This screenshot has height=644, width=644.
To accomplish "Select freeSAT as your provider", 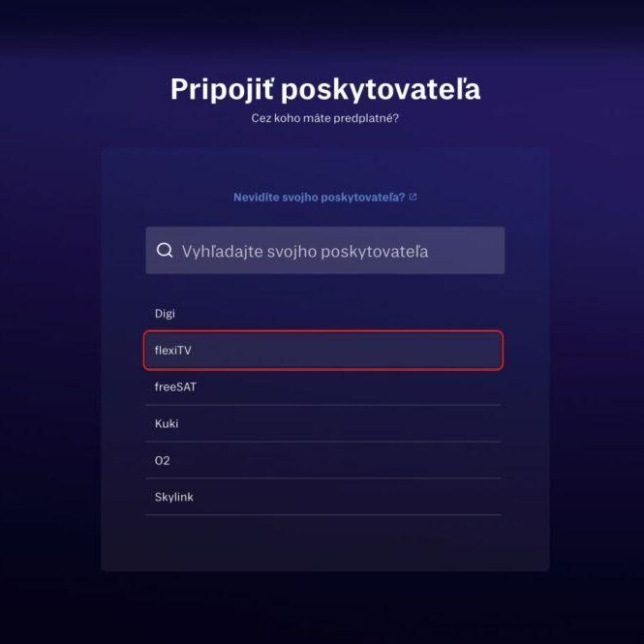I will pyautogui.click(x=322, y=387).
